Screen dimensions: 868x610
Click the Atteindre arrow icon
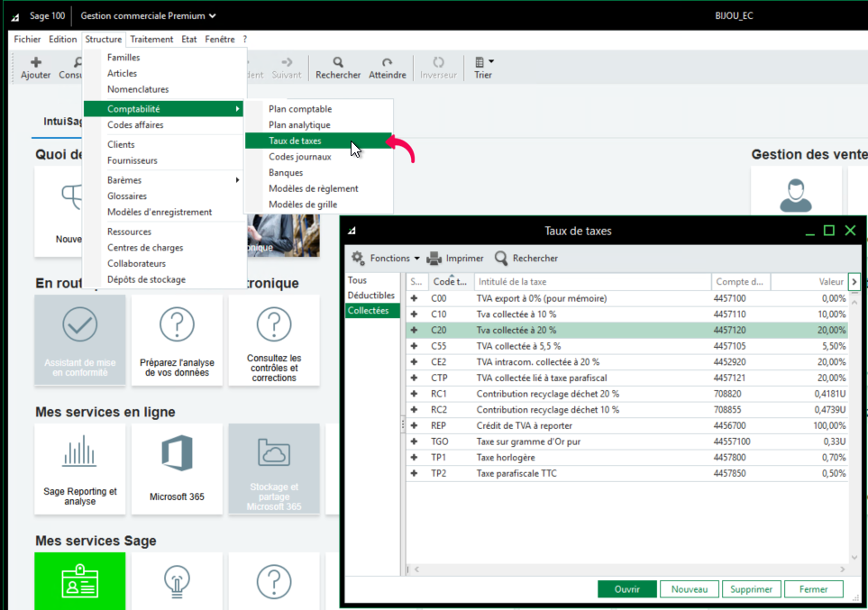388,62
